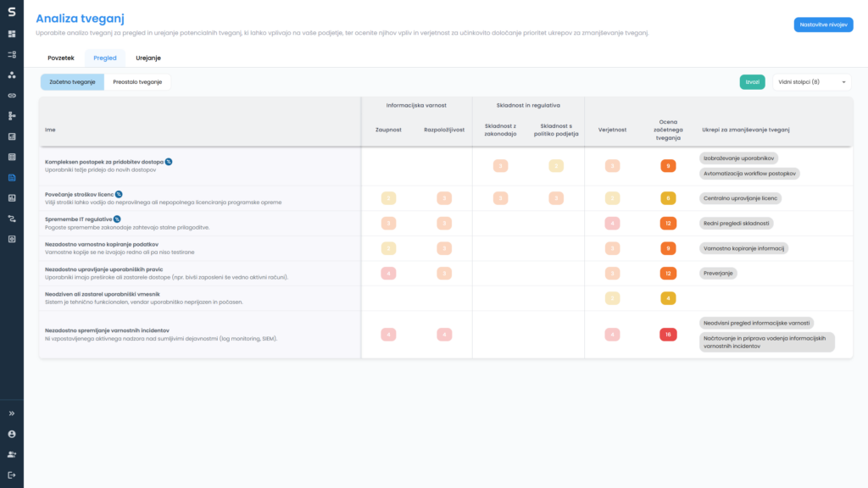Switch to the Povzetek tab

61,58
